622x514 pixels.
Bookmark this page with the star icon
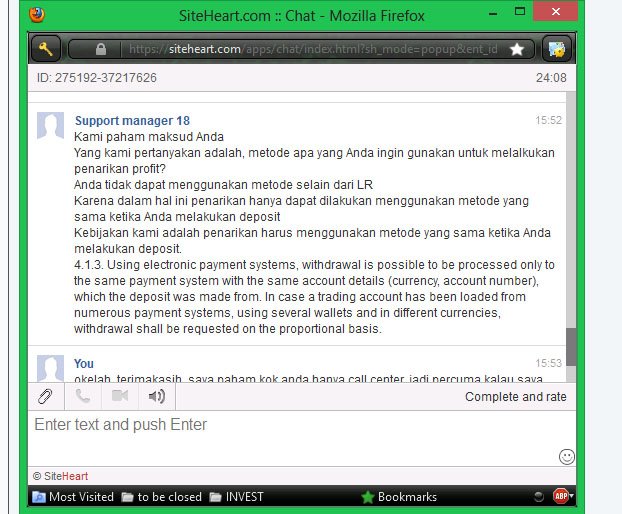point(516,50)
